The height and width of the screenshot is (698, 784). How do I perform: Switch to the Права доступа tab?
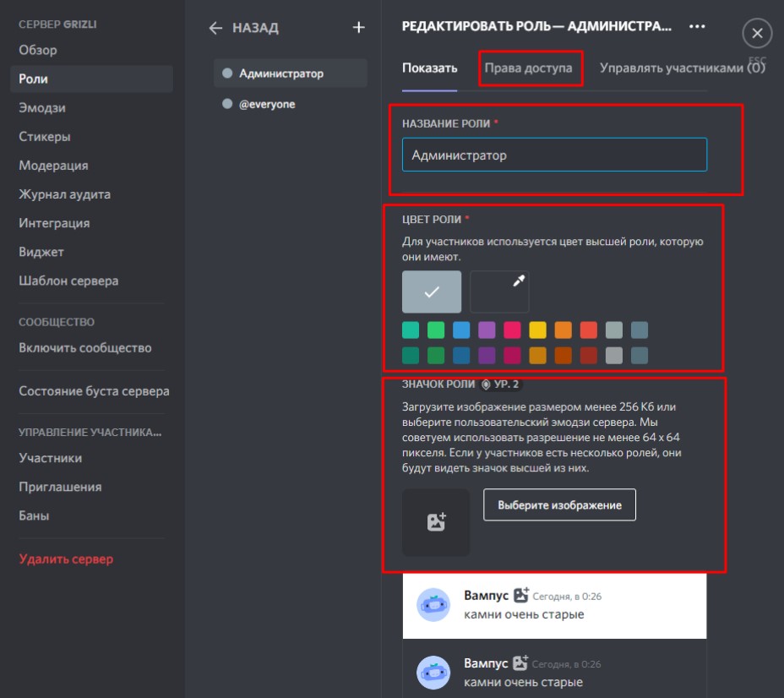point(531,68)
